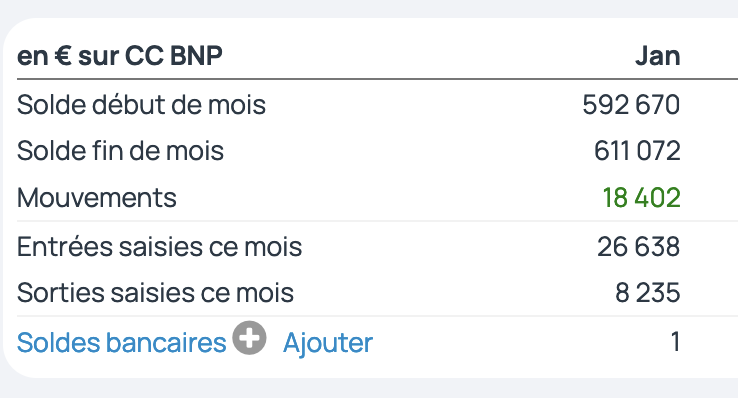This screenshot has width=738, height=398.
Task: Click the Ajouter link
Action: click(328, 343)
